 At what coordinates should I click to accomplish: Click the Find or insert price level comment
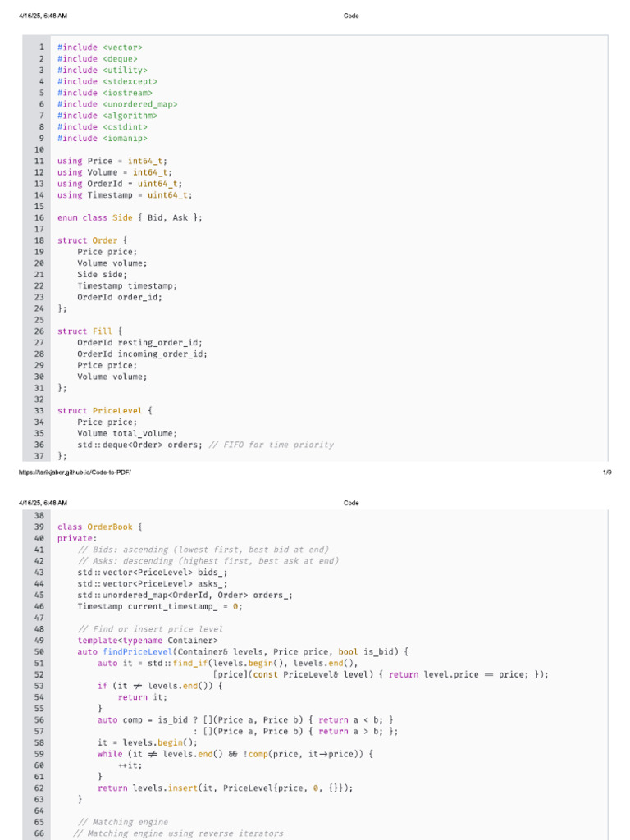tap(150, 629)
